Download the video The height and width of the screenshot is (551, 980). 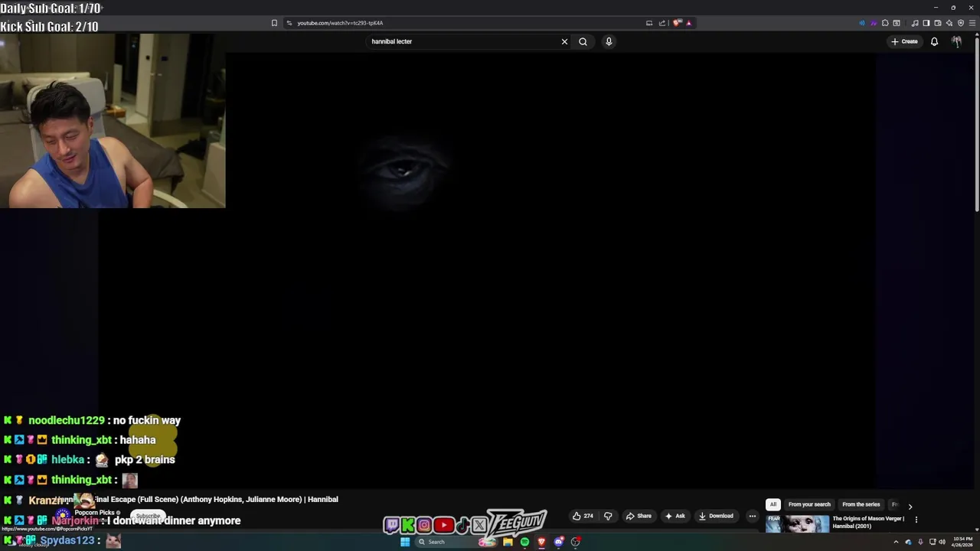(716, 516)
